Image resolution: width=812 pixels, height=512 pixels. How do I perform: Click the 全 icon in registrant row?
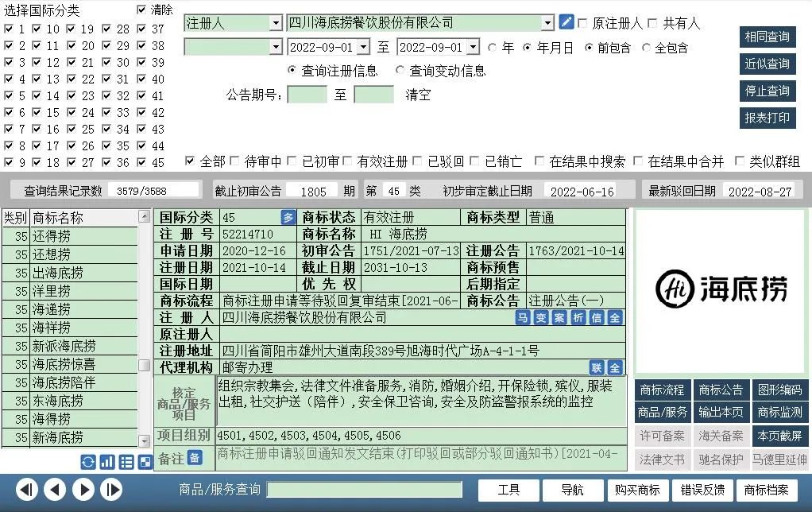(615, 318)
